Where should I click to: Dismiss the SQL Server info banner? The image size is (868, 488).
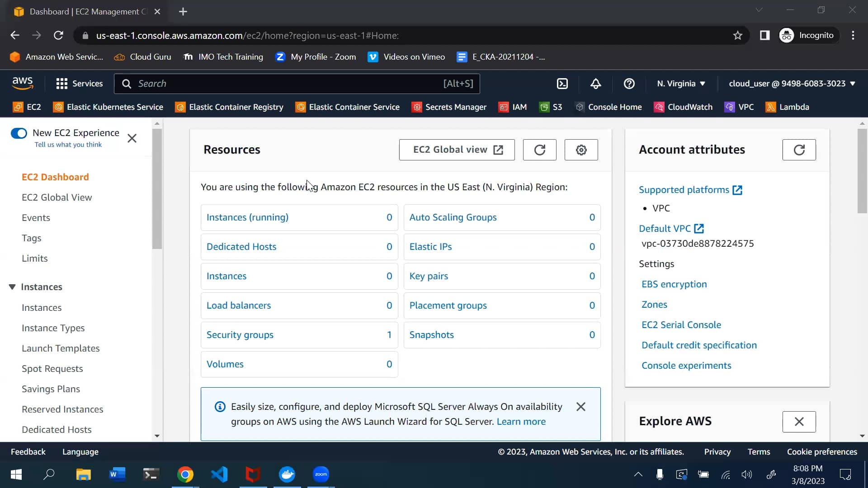pos(581,407)
